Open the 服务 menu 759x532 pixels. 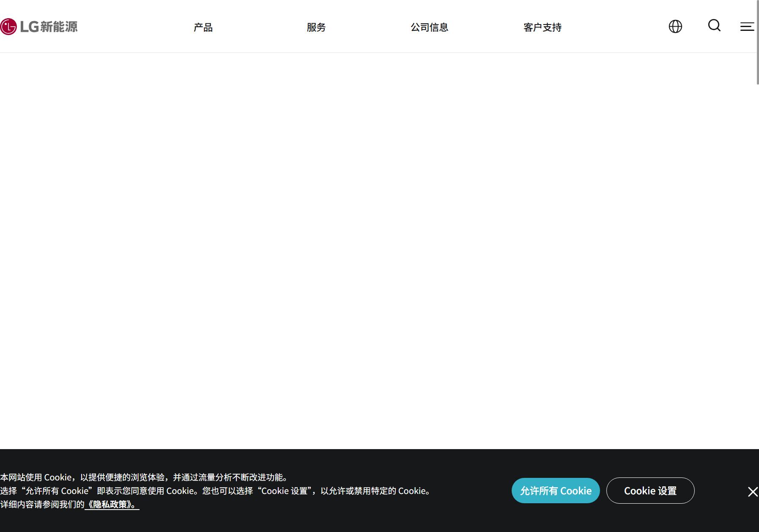point(316,27)
